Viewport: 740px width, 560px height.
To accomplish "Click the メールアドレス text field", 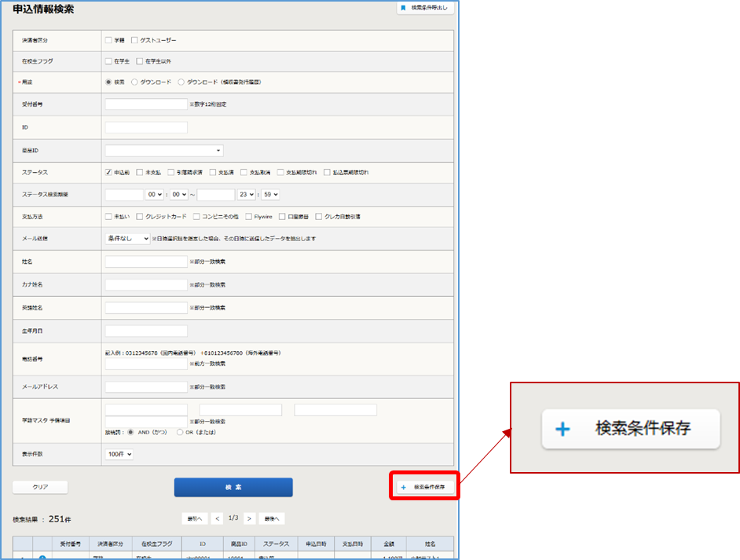I will coord(146,386).
